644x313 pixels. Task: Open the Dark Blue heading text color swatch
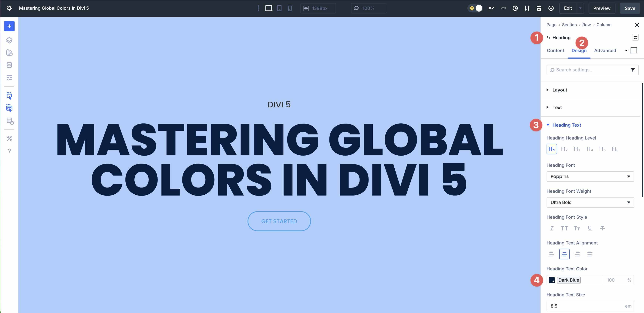[x=552, y=280]
